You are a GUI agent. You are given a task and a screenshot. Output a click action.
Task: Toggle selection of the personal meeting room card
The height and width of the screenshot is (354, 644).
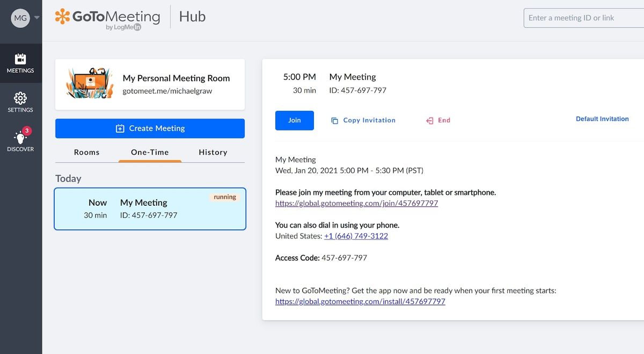tap(150, 84)
